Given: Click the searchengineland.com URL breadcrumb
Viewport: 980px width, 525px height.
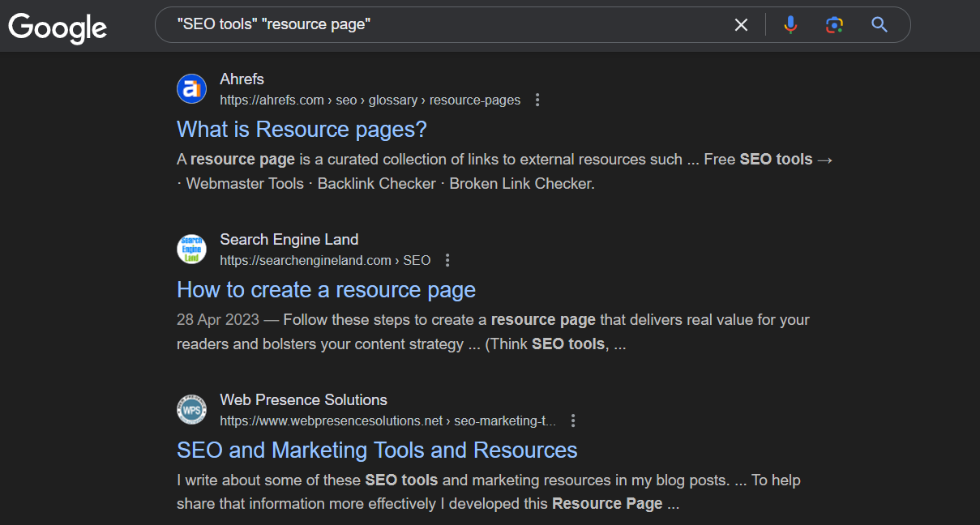Looking at the screenshot, I should point(325,261).
